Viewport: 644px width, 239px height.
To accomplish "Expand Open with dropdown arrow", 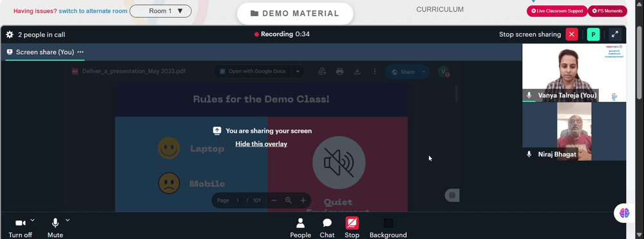I will pyautogui.click(x=298, y=72).
